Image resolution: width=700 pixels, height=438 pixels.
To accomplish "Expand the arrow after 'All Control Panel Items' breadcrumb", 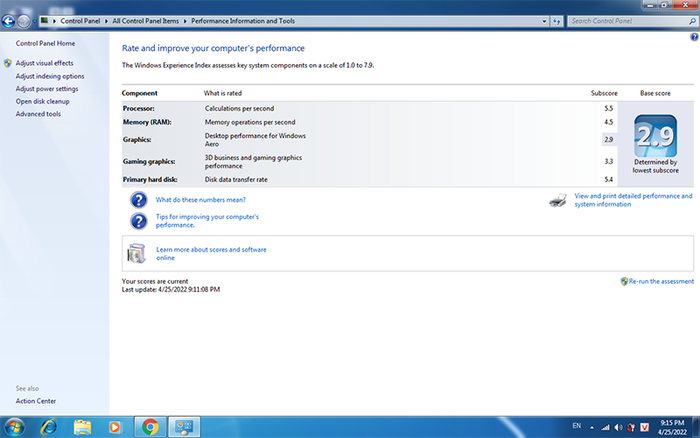I will coord(183,20).
